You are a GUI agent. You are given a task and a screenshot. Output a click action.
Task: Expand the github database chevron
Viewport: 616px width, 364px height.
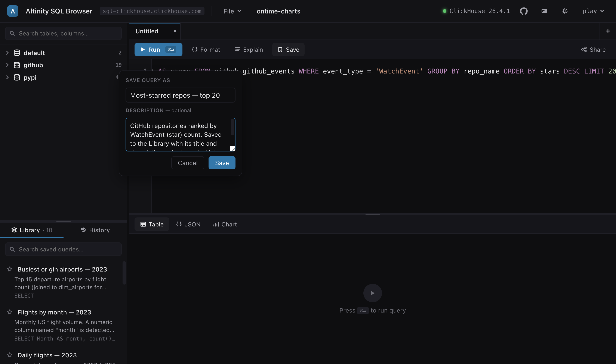pyautogui.click(x=7, y=65)
